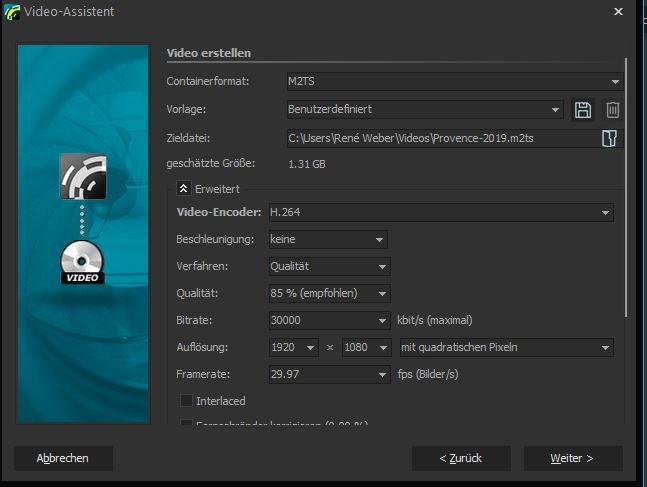Click the browse target file icon
Viewport: 647px width, 487px height.
click(609, 138)
